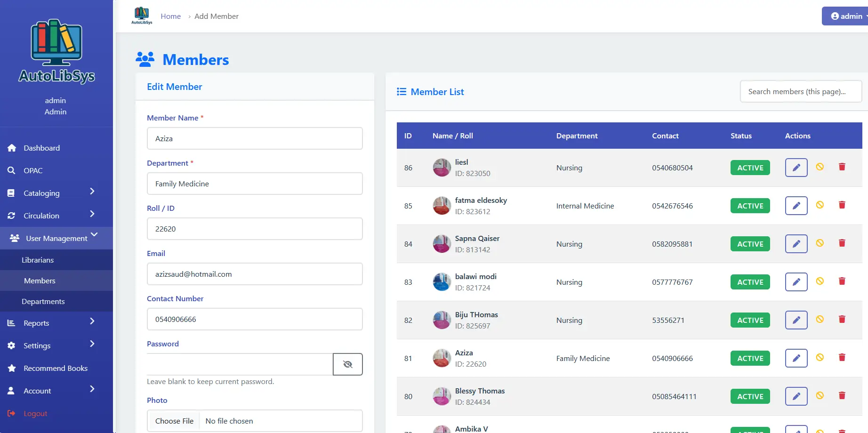Toggle ACTIVE status badge for Aziza

pyautogui.click(x=750, y=358)
